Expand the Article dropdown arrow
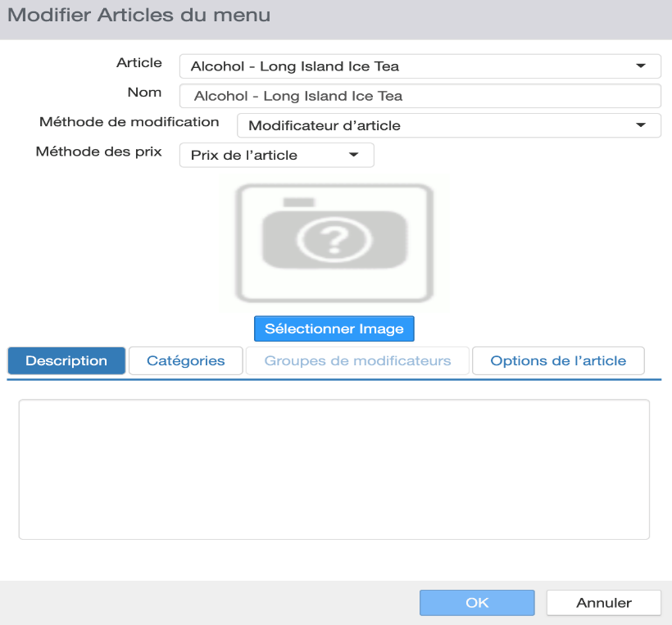Image resolution: width=672 pixels, height=625 pixels. (641, 66)
